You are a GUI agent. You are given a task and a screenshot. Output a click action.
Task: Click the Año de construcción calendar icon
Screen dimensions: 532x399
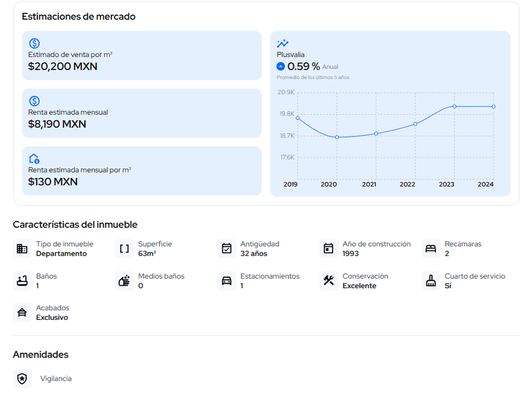pyautogui.click(x=328, y=249)
